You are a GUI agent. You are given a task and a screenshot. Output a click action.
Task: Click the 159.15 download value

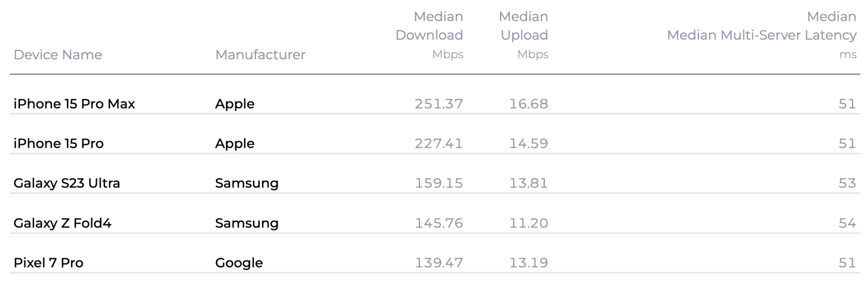tap(439, 183)
